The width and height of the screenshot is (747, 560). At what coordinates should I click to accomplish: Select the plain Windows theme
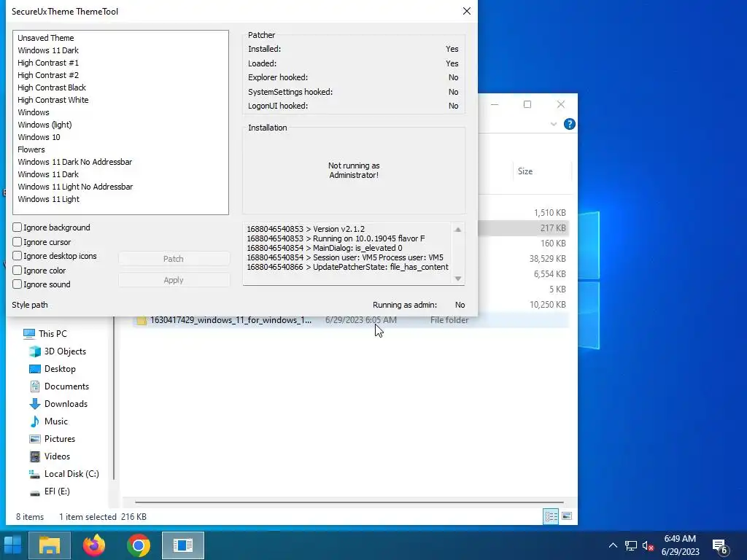[34, 112]
